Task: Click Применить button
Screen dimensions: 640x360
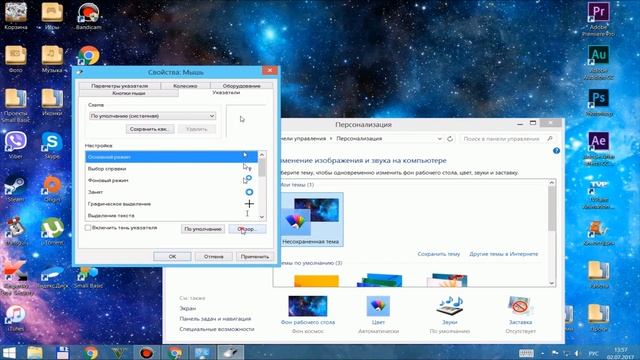Action: pyautogui.click(x=255, y=257)
